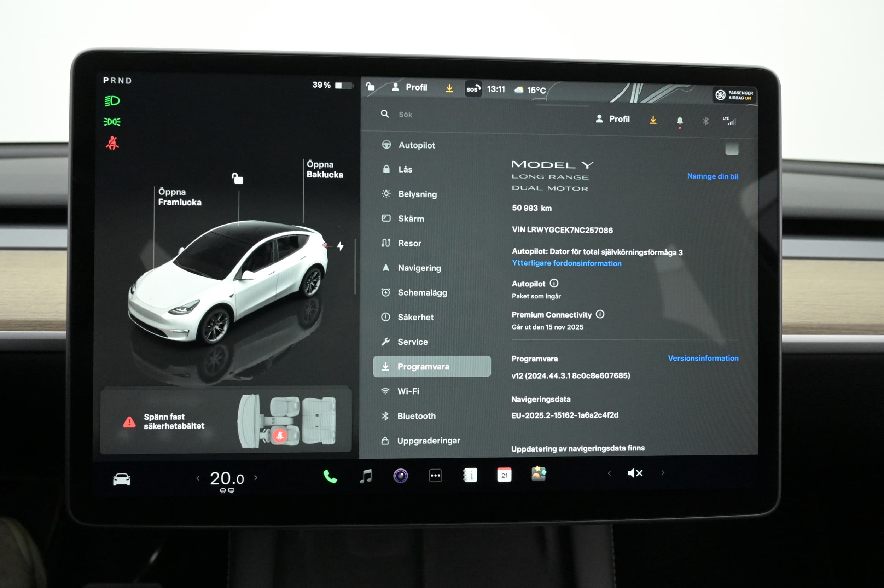Image resolution: width=884 pixels, height=588 pixels.
Task: Open the camera app icon
Action: [x=400, y=476]
